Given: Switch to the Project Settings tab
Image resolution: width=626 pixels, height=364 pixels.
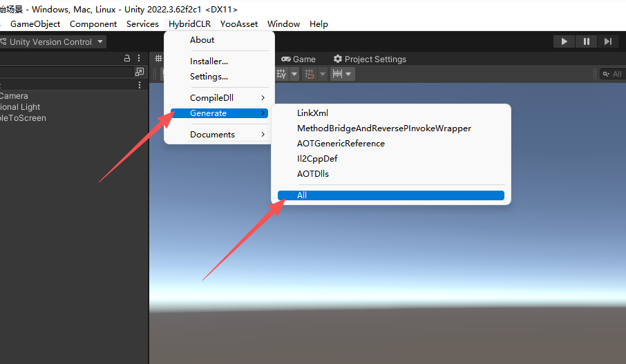Looking at the screenshot, I should coord(370,59).
